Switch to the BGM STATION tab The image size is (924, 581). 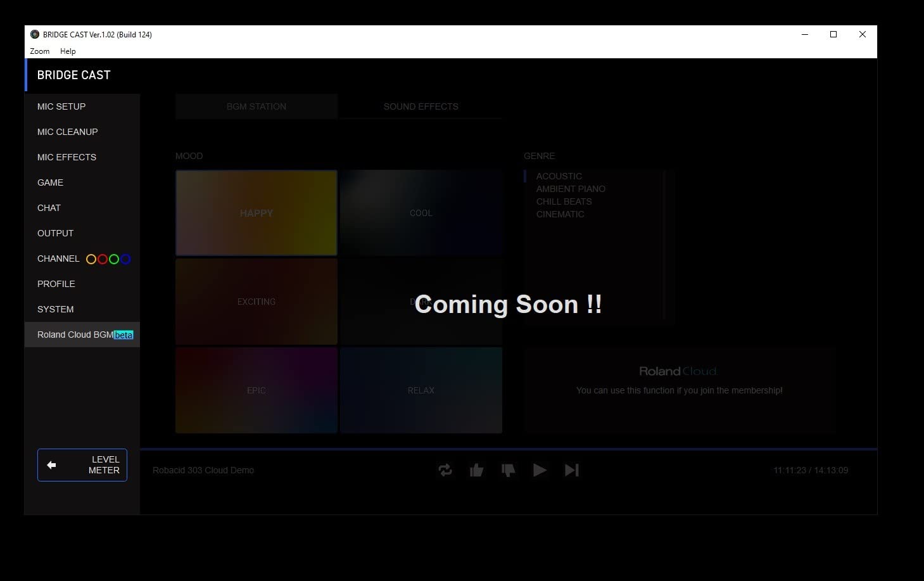click(x=256, y=106)
